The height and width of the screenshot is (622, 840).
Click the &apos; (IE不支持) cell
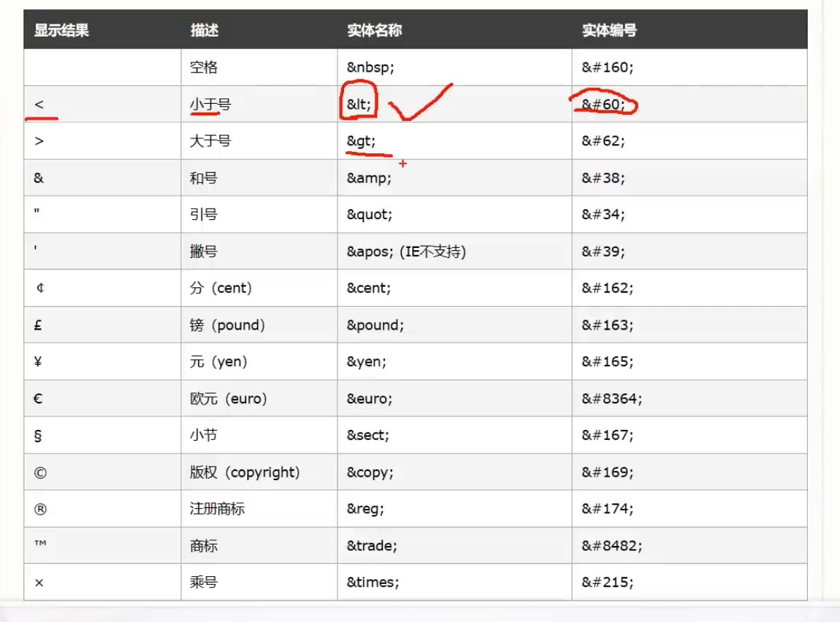click(x=406, y=252)
